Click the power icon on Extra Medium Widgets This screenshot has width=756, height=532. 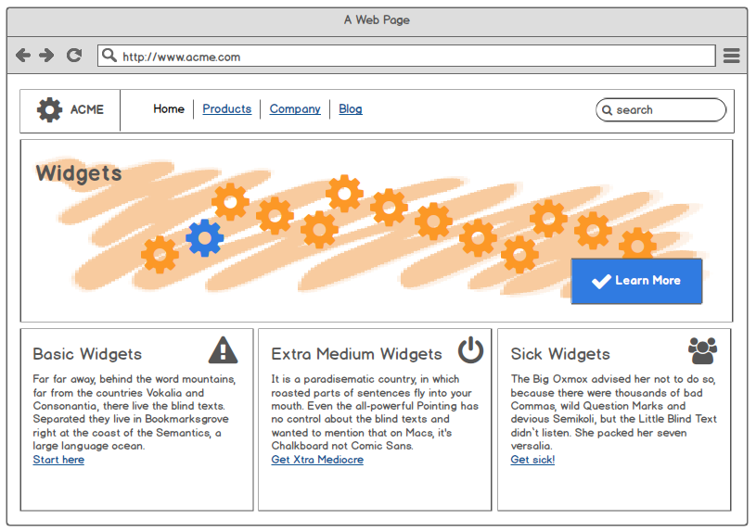point(470,350)
